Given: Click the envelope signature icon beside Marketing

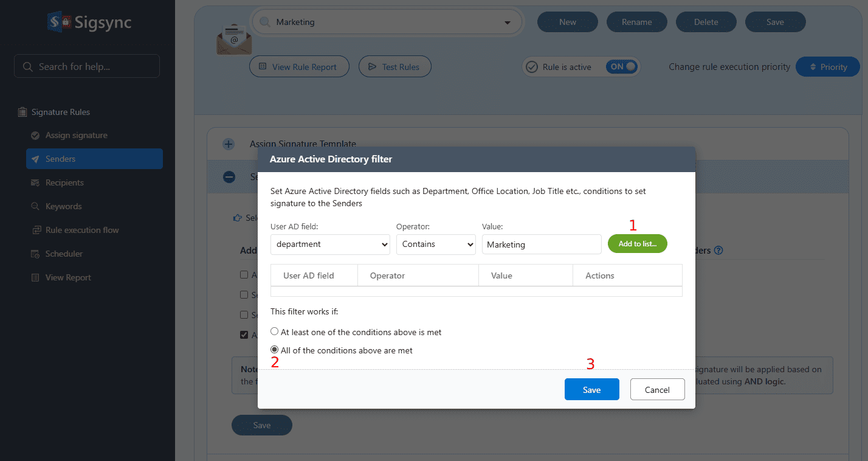Looking at the screenshot, I should pos(233,40).
